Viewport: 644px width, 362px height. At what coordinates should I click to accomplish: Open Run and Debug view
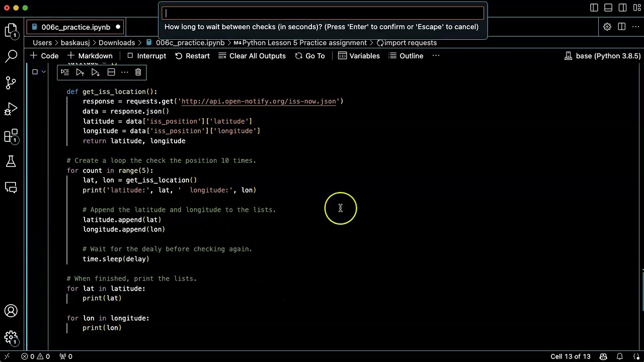click(x=11, y=109)
